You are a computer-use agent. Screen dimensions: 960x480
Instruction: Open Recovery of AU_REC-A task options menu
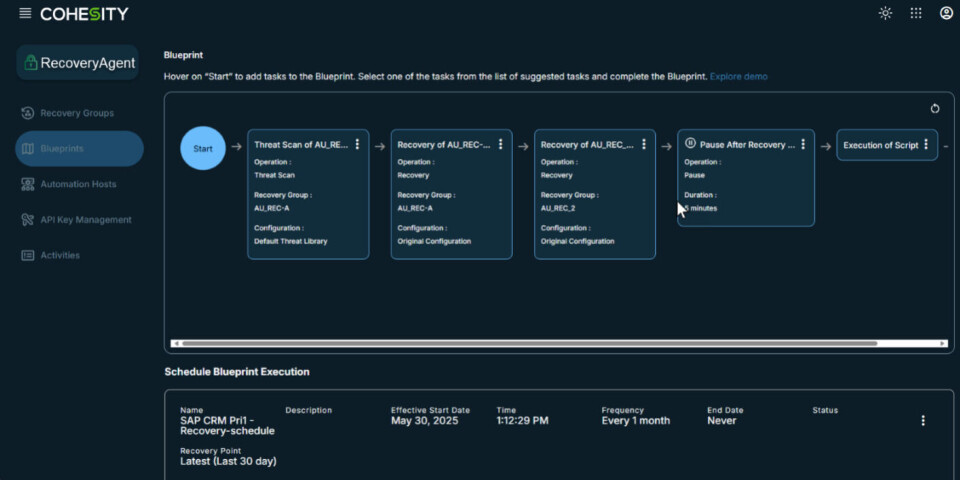tap(500, 145)
